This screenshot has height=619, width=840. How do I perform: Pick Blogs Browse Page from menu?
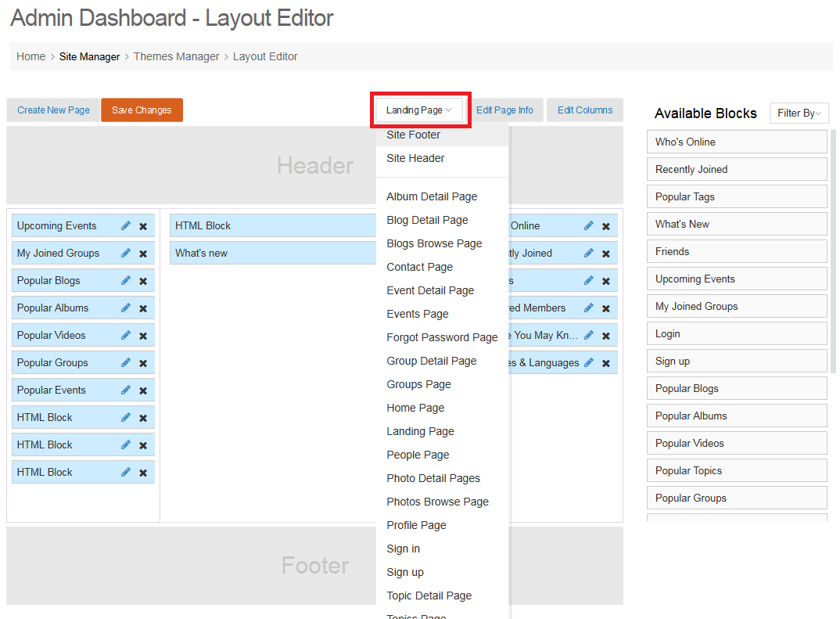[434, 243]
